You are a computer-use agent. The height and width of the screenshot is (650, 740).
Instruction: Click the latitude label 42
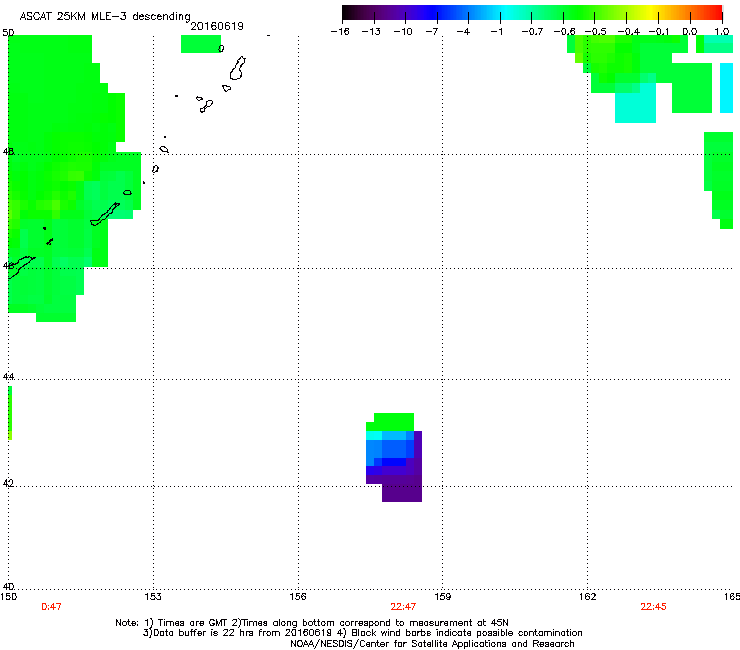(x=8, y=483)
